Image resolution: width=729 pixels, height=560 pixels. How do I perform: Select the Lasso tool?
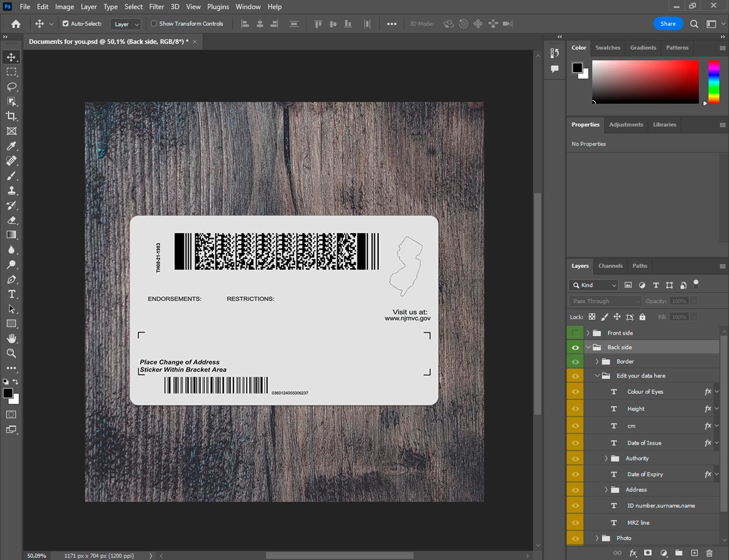click(x=12, y=87)
